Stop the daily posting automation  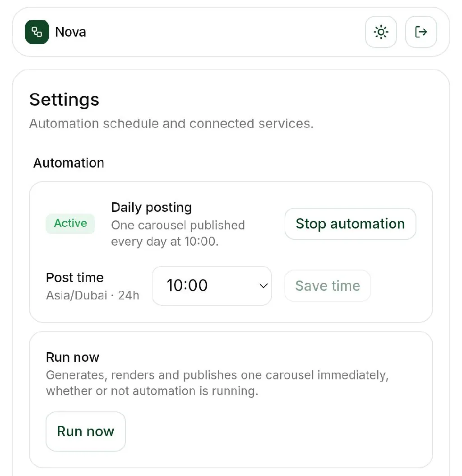coord(350,224)
